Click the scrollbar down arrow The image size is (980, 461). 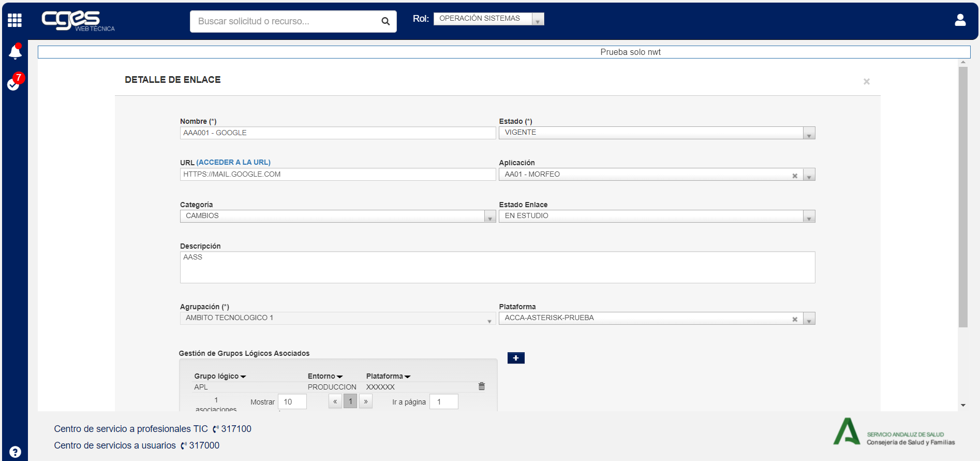pos(963,406)
